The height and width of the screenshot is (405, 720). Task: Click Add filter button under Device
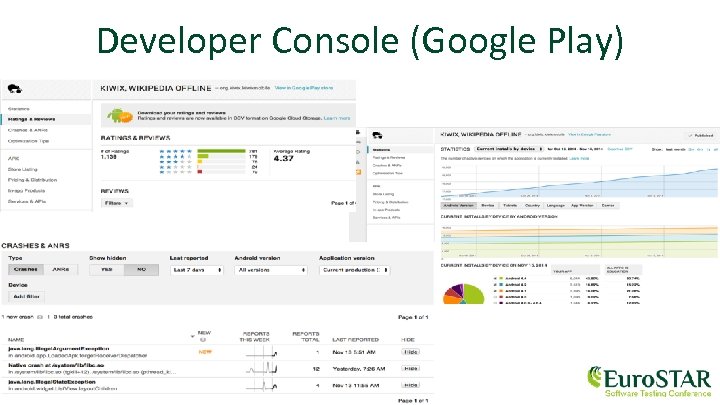coord(27,297)
